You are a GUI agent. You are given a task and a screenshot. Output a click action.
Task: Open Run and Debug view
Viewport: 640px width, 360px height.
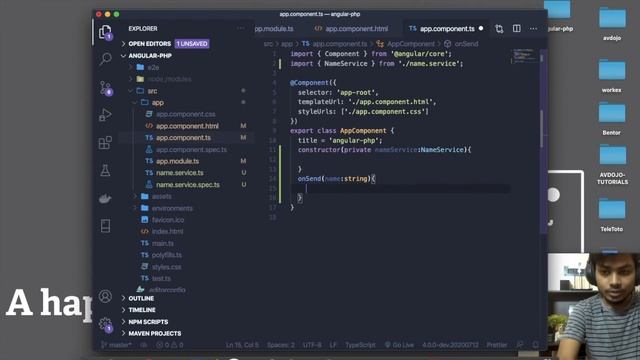click(x=105, y=115)
